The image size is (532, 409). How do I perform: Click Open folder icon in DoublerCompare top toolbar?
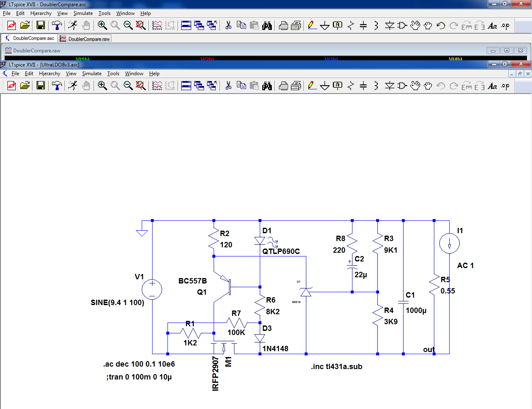pos(25,25)
